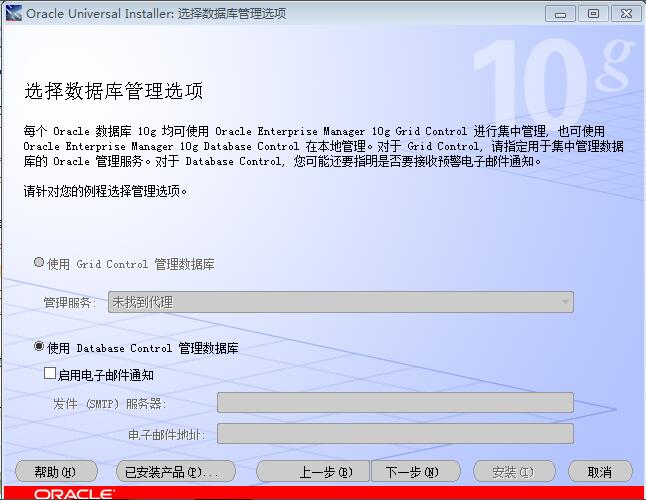This screenshot has width=646, height=500.
Task: Select the Grid Control radio button
Action: point(39,262)
